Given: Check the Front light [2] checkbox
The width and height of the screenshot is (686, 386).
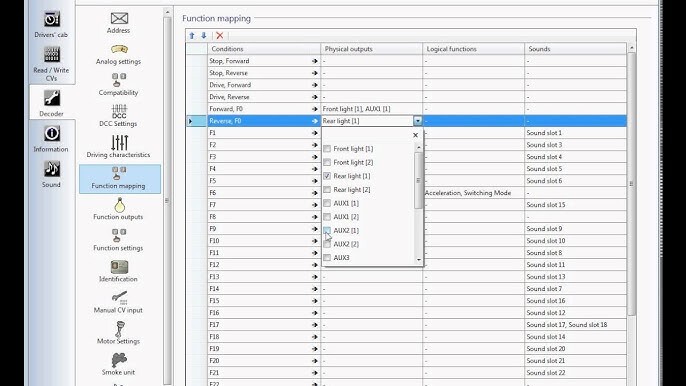Looking at the screenshot, I should pos(327,162).
